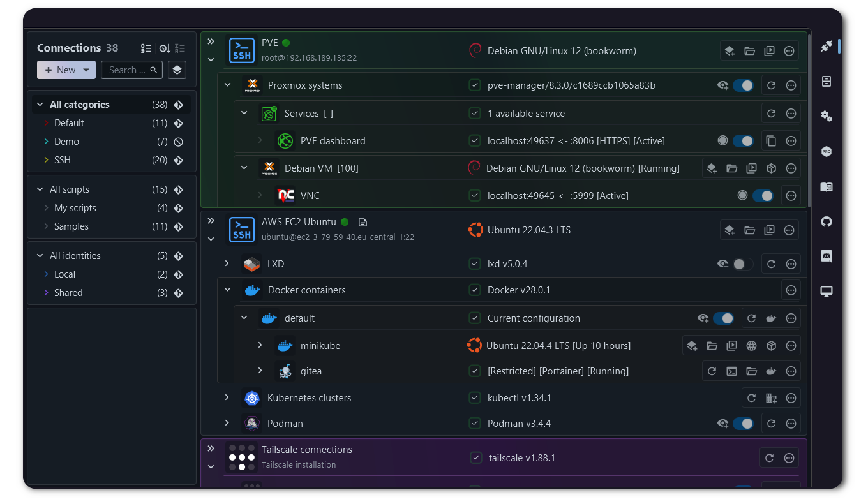Disable the Proxmox systems toggle switch
This screenshot has height=504, width=868.
pos(743,85)
